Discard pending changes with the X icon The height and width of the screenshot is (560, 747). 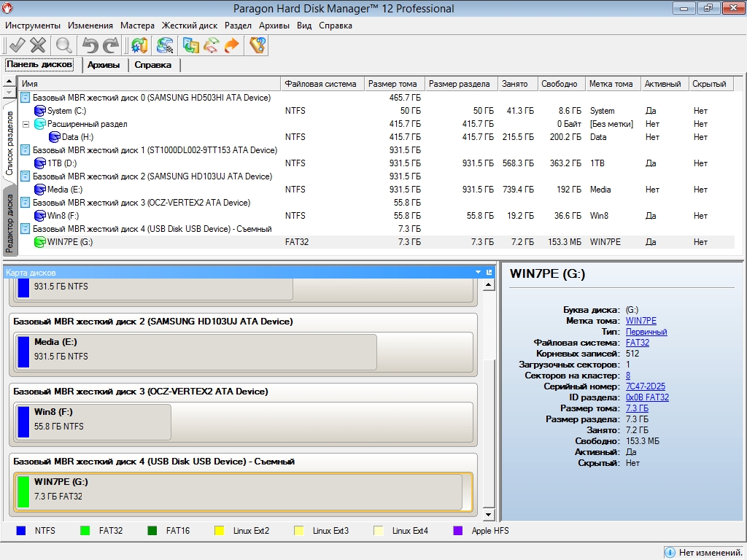38,45
